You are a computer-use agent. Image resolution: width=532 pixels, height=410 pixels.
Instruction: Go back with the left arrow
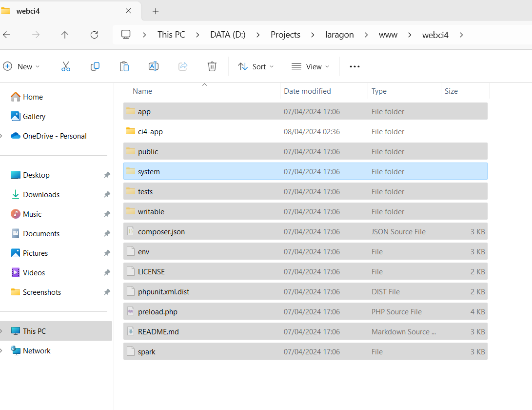(x=7, y=35)
